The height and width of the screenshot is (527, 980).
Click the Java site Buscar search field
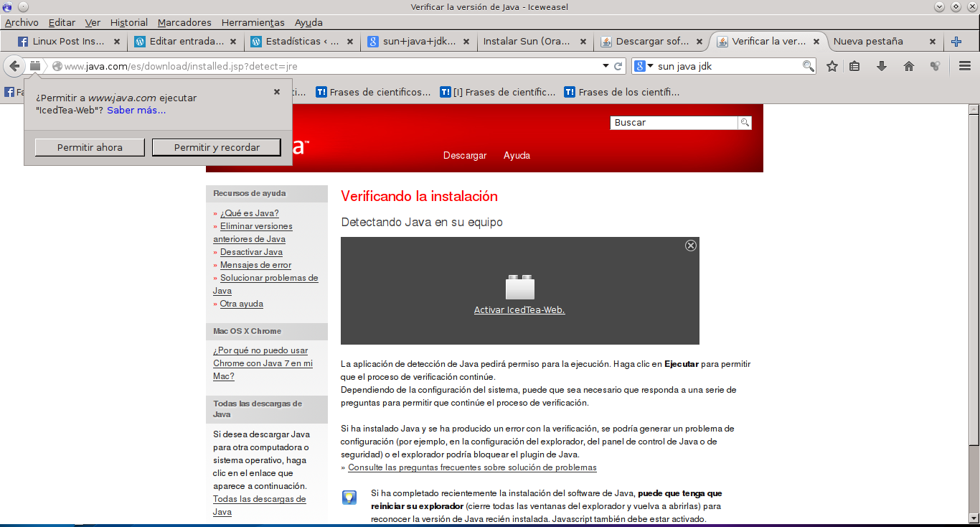pos(674,123)
